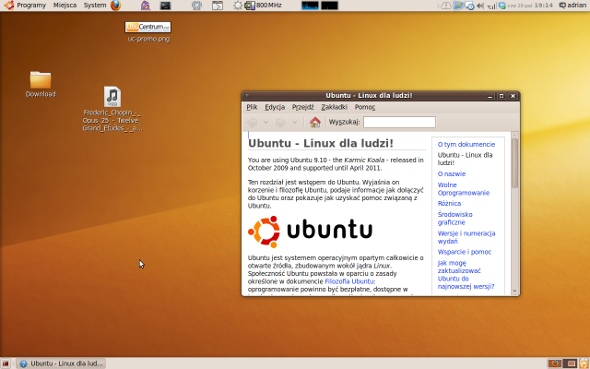Open the help window menu button in title bar
This screenshot has width=590, height=369.
click(x=247, y=96)
